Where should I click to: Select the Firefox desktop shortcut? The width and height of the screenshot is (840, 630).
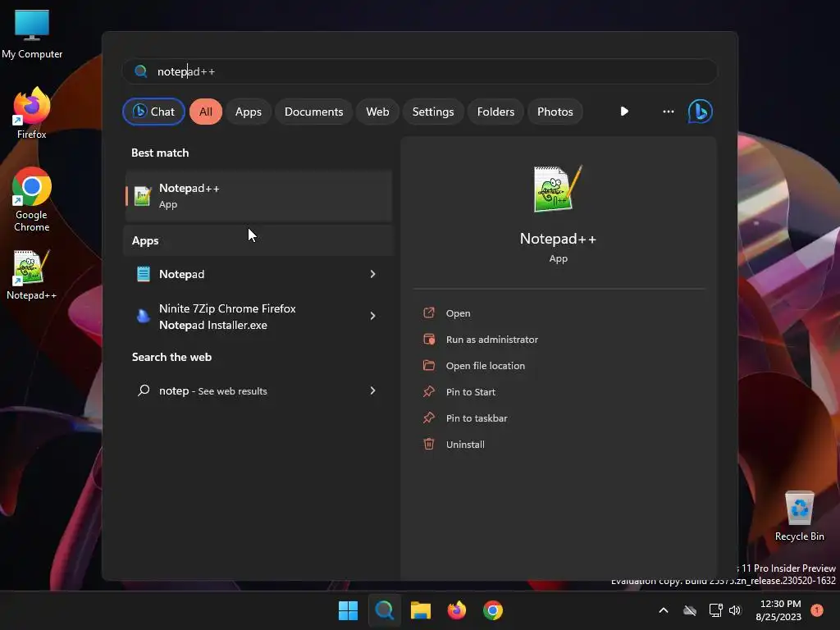tap(32, 113)
